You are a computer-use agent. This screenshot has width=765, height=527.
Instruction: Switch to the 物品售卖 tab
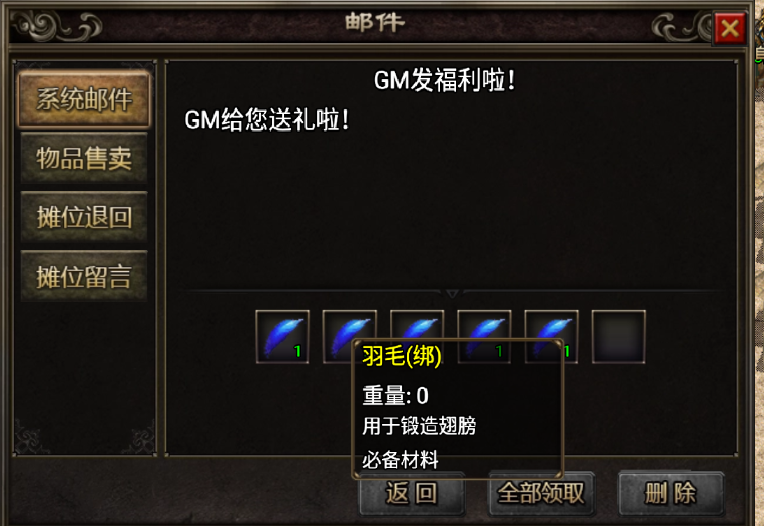[x=84, y=158]
